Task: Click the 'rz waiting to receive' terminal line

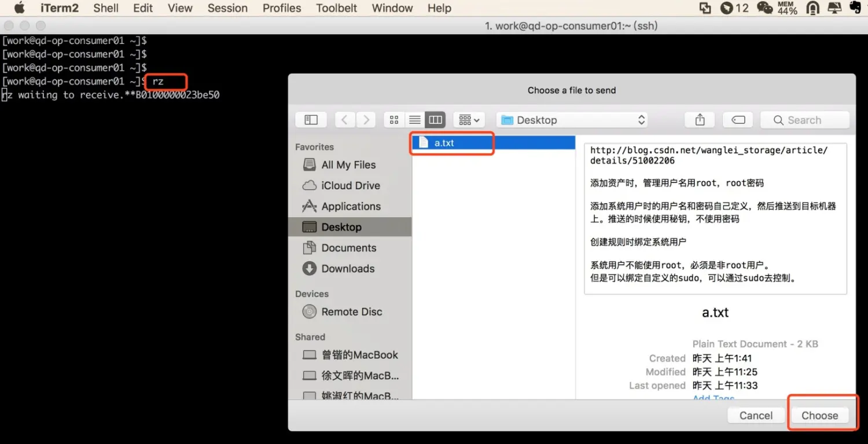Action: click(x=111, y=95)
